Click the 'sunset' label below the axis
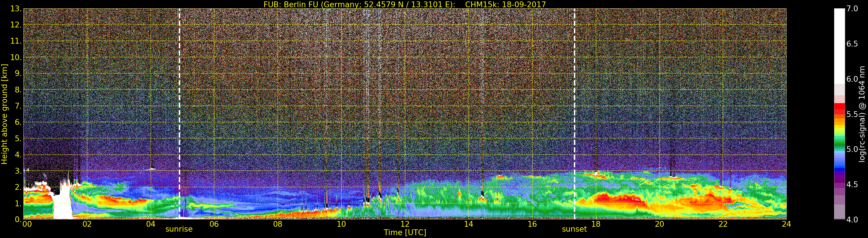The height and width of the screenshot is (238, 868). pos(574,229)
